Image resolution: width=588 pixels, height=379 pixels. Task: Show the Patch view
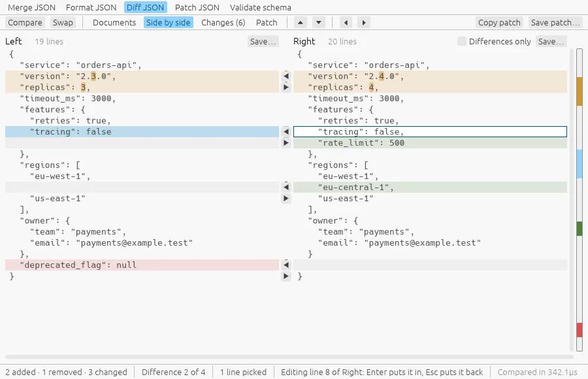(x=267, y=22)
